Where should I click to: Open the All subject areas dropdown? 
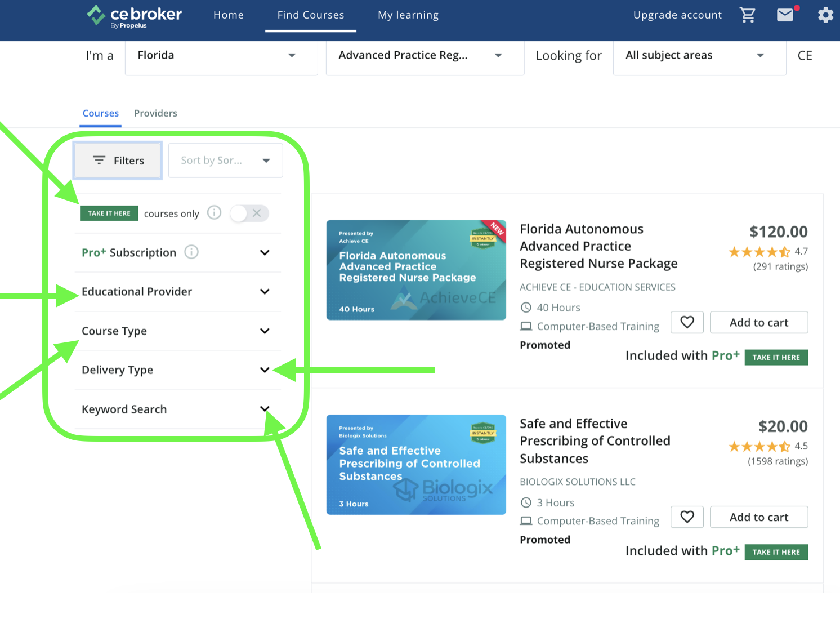pos(699,56)
